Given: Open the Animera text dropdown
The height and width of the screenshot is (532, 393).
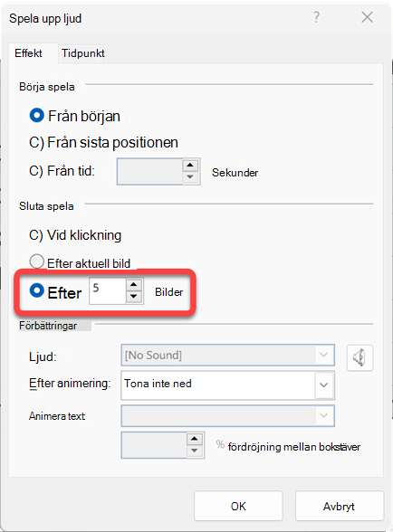Looking at the screenshot, I should pos(228,415).
